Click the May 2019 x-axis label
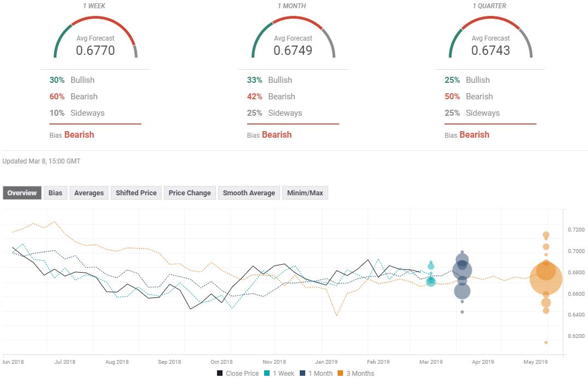588x378 pixels. coord(535,362)
